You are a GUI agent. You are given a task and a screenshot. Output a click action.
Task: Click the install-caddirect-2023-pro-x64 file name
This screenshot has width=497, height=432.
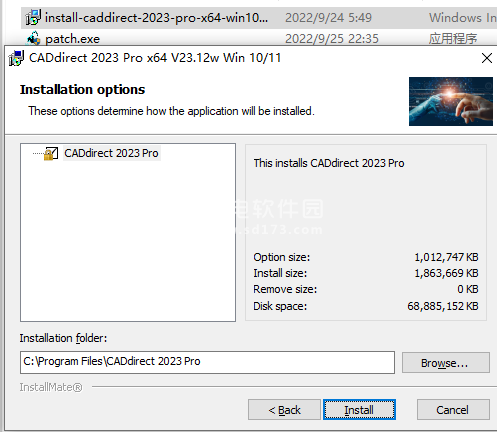156,18
